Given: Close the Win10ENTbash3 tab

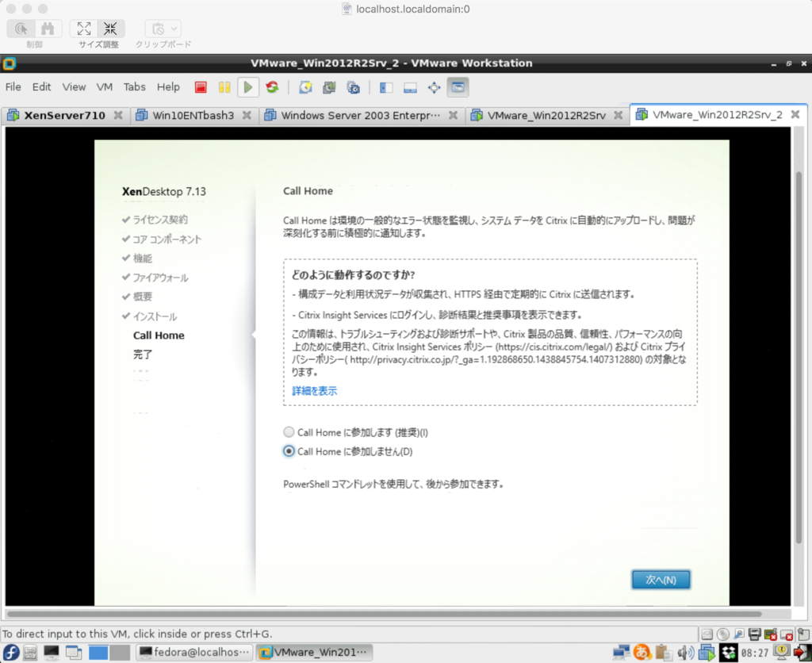Looking at the screenshot, I should click(247, 115).
